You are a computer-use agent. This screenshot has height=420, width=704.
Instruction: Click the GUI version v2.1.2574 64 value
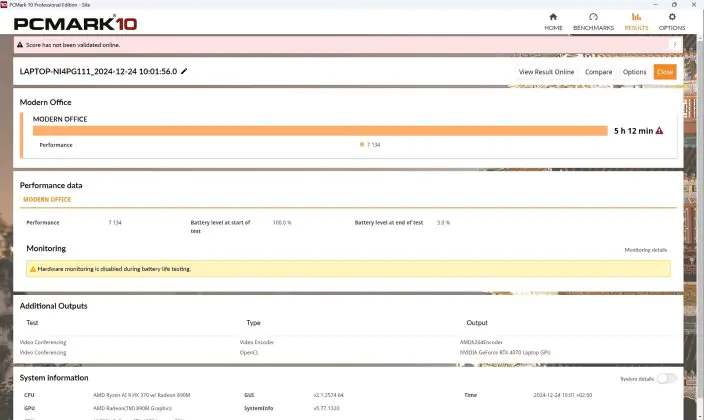(x=328, y=395)
